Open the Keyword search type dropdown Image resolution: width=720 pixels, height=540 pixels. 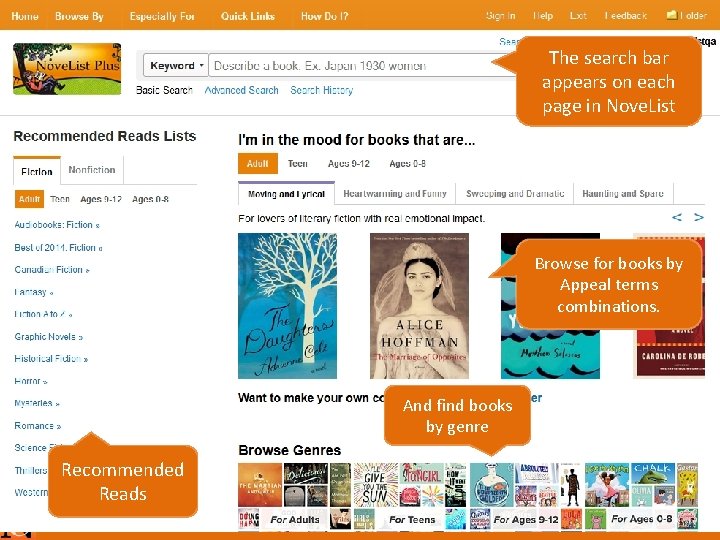coord(176,65)
